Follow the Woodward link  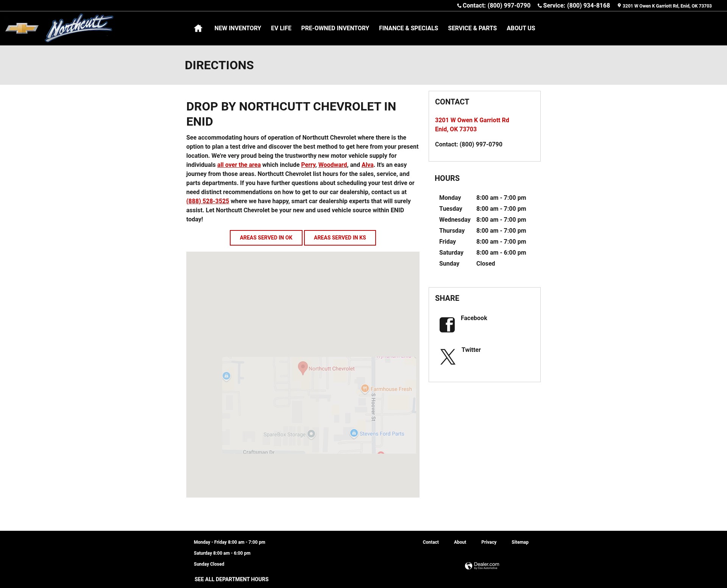coord(332,165)
